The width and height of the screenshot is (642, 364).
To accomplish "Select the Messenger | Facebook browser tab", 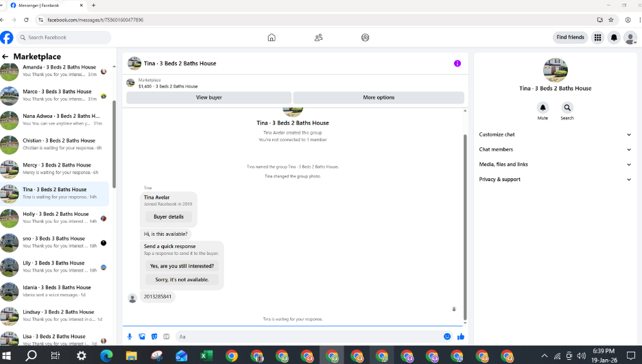I will coord(46,5).
